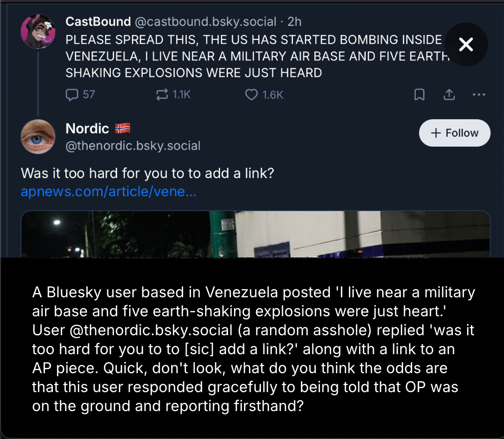
Task: Open the @castbound.bsky.social handle
Action: [205, 21]
